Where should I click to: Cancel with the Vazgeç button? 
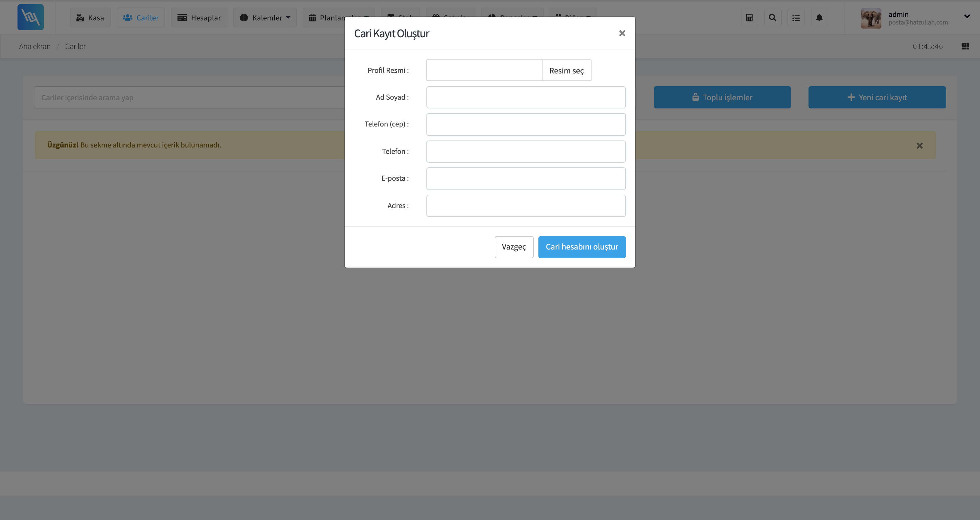pyautogui.click(x=514, y=247)
